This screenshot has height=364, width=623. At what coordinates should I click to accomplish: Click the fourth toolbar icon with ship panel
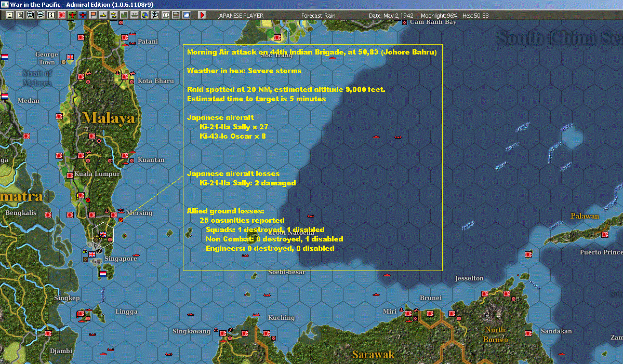coord(41,15)
